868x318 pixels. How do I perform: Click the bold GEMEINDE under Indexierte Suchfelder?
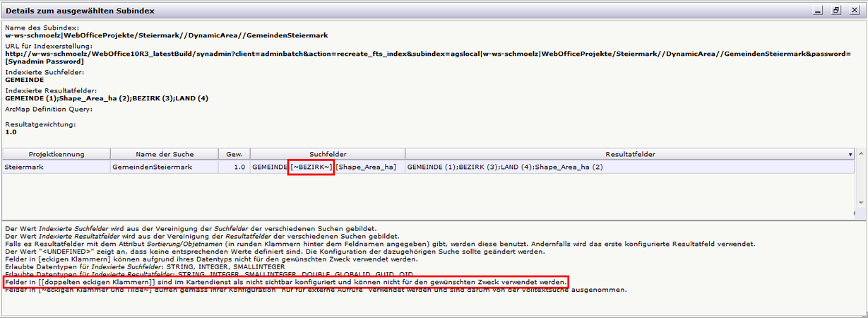point(25,80)
